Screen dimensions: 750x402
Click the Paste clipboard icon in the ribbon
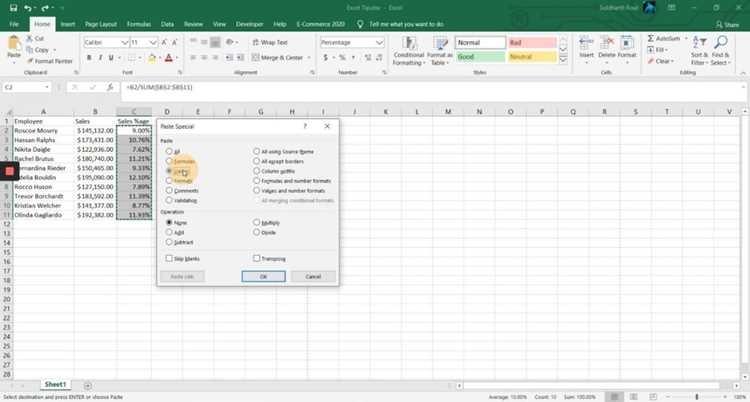[14, 43]
